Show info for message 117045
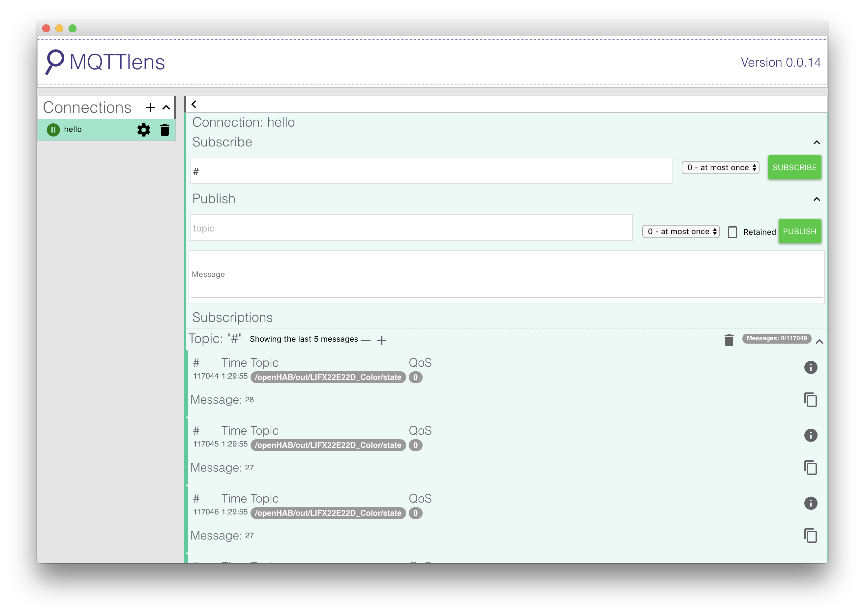The image size is (865, 616). point(810,435)
